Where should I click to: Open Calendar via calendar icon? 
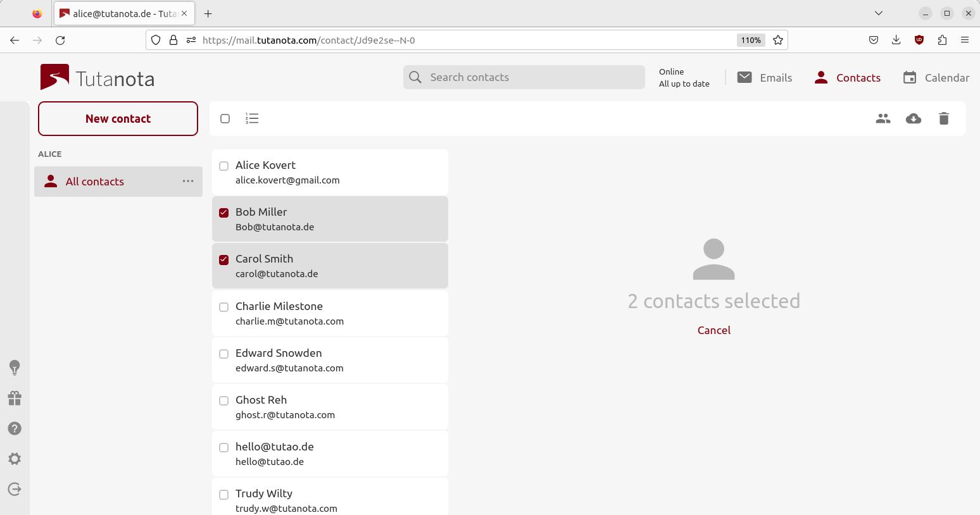[x=910, y=77]
